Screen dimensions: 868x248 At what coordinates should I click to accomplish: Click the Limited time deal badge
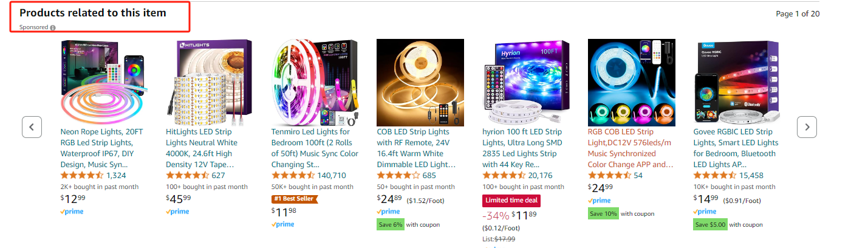click(511, 201)
